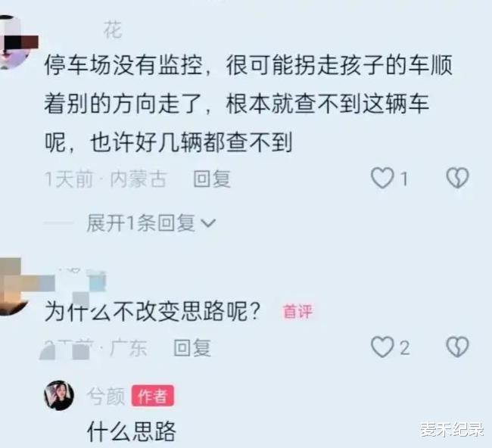Open username 花 profile
Image resolution: width=492 pixels, height=448 pixels.
click(113, 30)
